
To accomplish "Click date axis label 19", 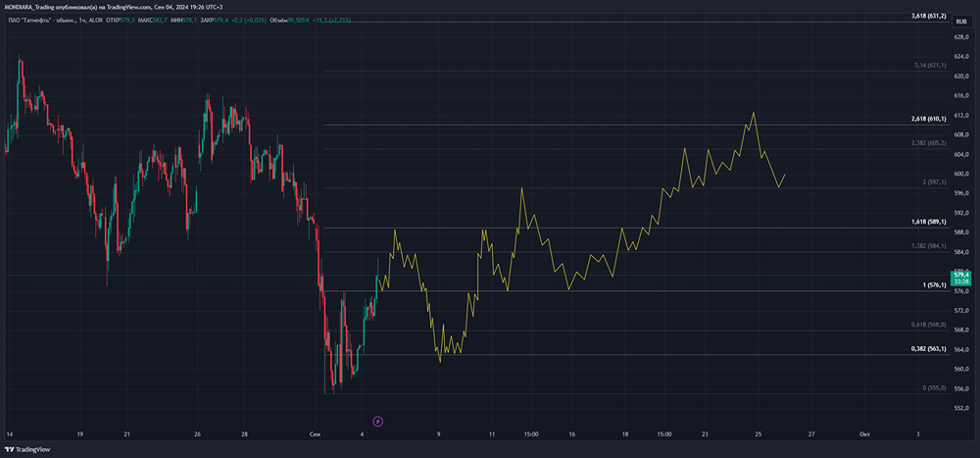I will (x=80, y=433).
